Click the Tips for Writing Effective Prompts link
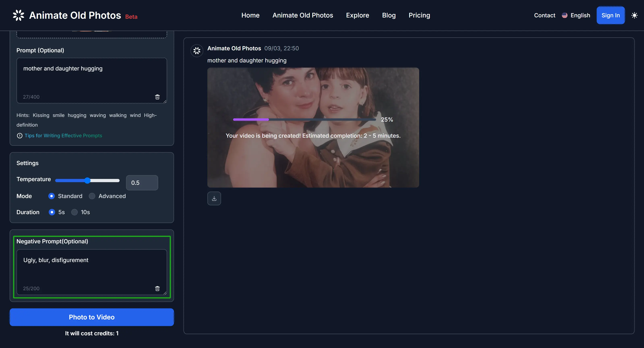Screen dimensions: 644x348 coord(63,135)
